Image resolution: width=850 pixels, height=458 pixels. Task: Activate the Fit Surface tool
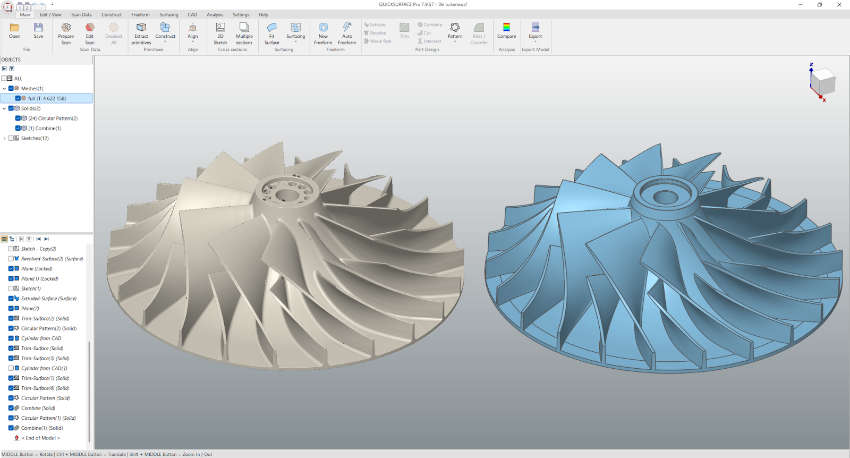pyautogui.click(x=272, y=33)
